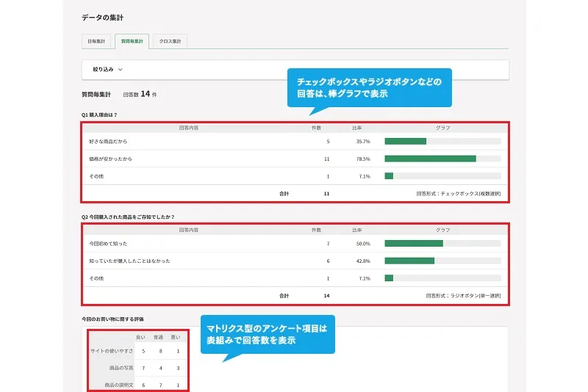Click the サイトの使いやすさ matrix row label
This screenshot has width=588, height=392.
point(112,351)
